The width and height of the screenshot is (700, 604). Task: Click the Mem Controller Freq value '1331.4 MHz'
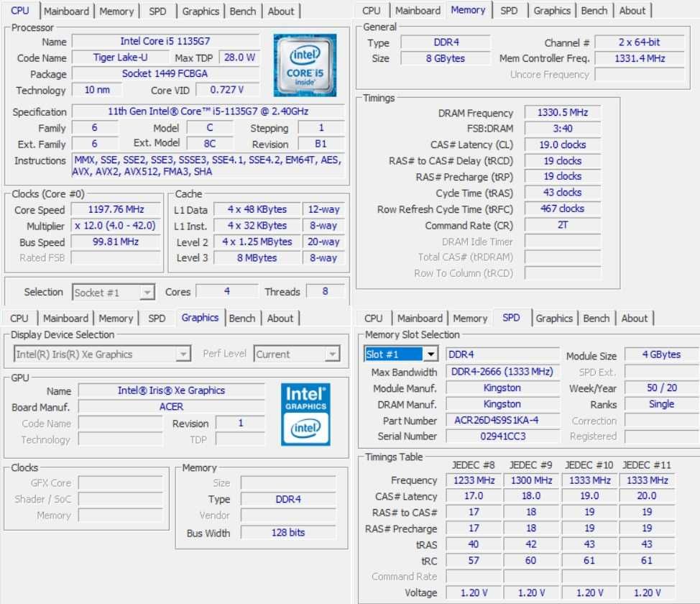tap(640, 58)
